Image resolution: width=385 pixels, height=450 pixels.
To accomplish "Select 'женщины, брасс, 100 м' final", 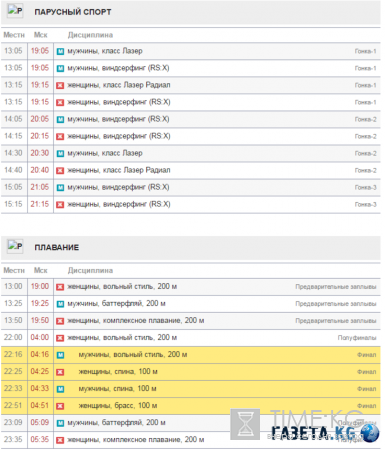I will 118,405.
